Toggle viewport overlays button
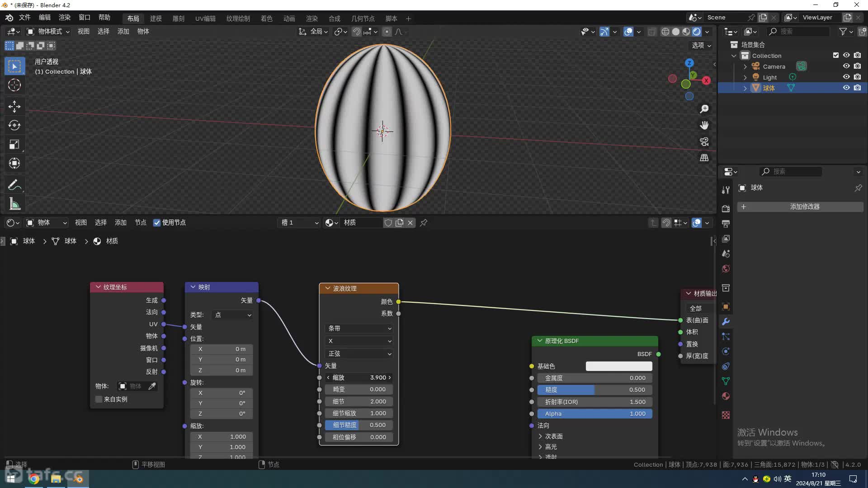The image size is (868, 488). tap(628, 32)
